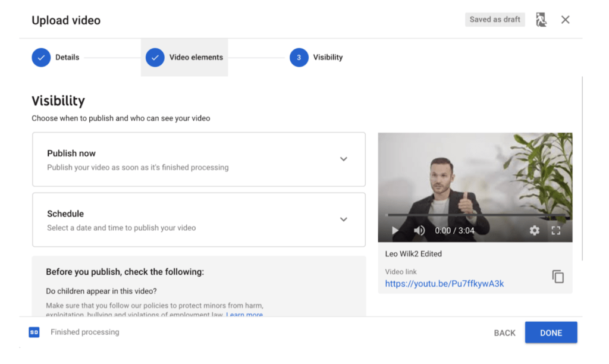
Task: Copy the video link
Action: click(557, 277)
